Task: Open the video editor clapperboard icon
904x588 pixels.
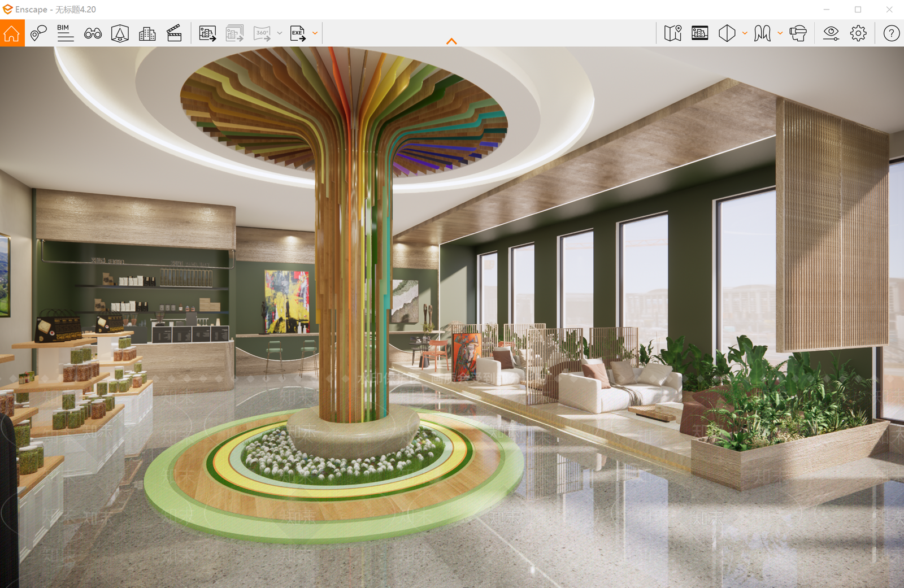Action: 174,33
